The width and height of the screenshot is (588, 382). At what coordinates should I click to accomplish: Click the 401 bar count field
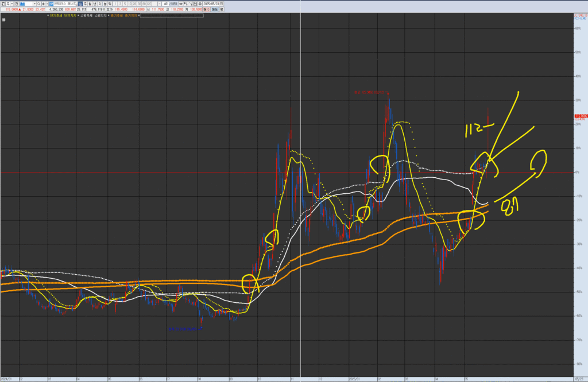[165, 4]
